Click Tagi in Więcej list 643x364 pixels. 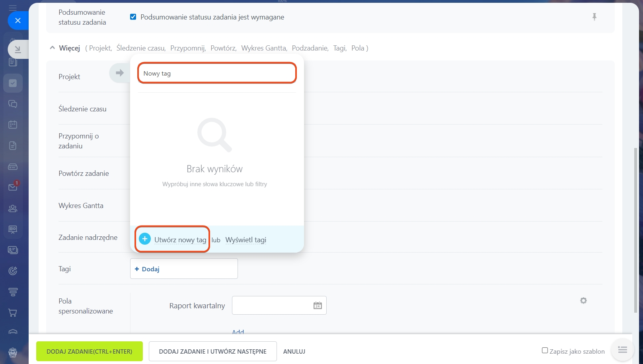coord(340,48)
